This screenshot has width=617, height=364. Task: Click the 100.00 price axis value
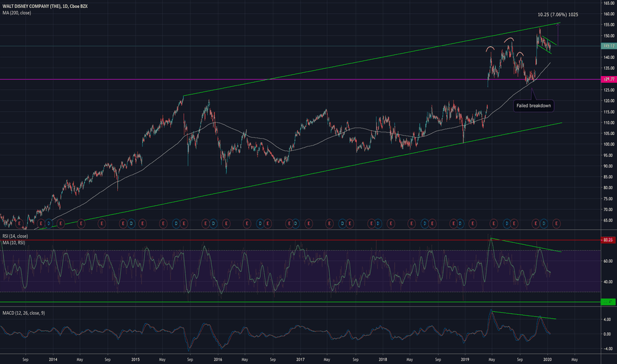pos(608,144)
